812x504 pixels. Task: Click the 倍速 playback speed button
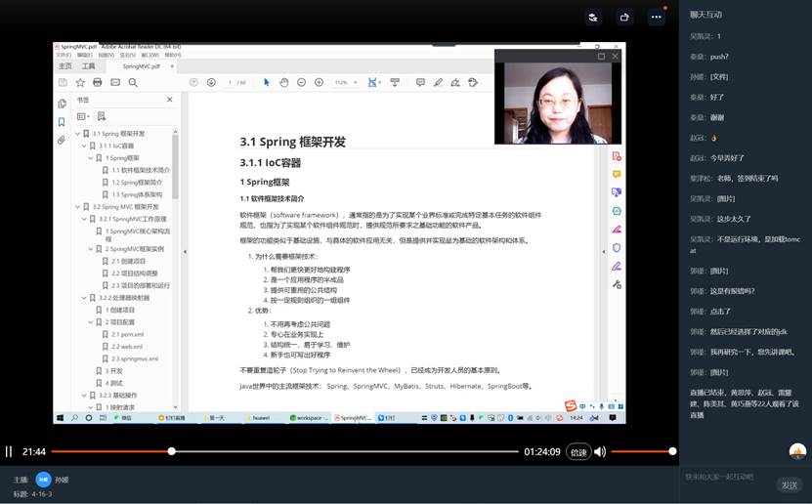click(578, 452)
